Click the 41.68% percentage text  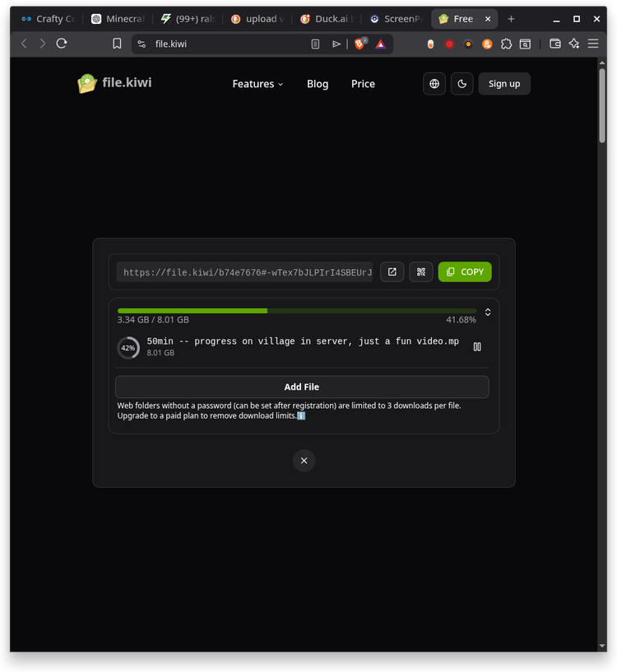pyautogui.click(x=461, y=320)
